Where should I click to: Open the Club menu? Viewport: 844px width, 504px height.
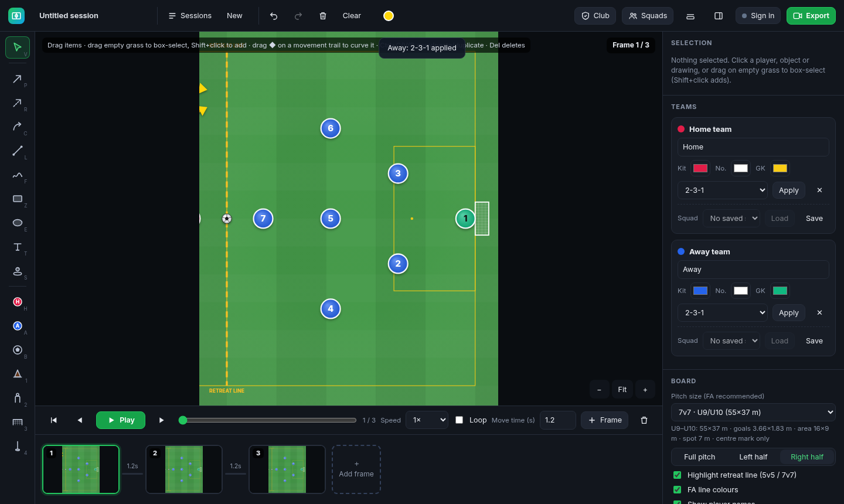tap(595, 16)
